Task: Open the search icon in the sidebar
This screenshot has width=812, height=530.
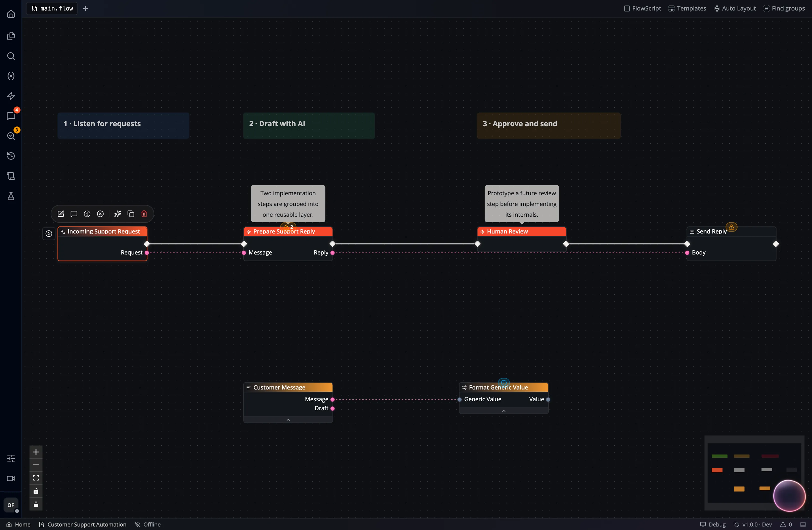Action: pyautogui.click(x=11, y=56)
